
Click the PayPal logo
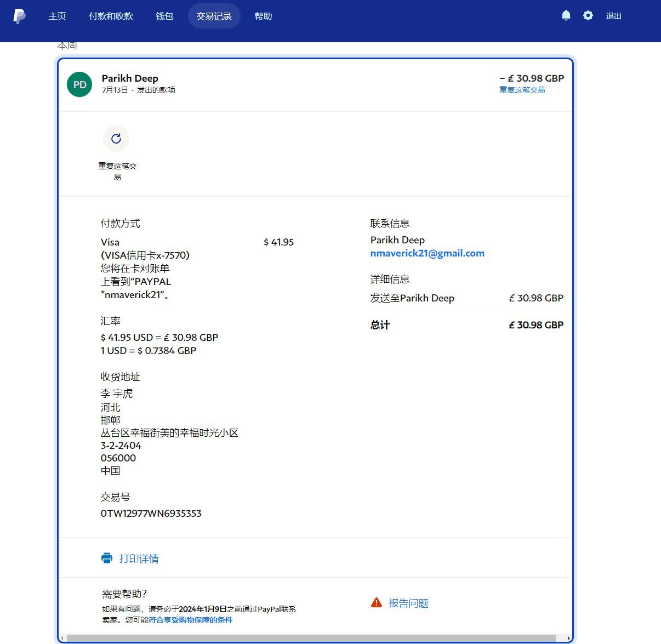pos(19,16)
